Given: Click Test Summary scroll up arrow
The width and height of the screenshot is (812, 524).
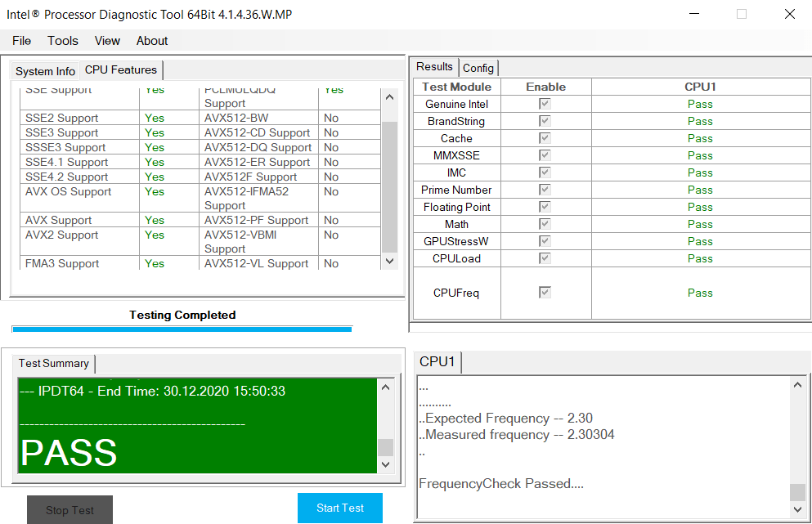Looking at the screenshot, I should click(x=385, y=387).
